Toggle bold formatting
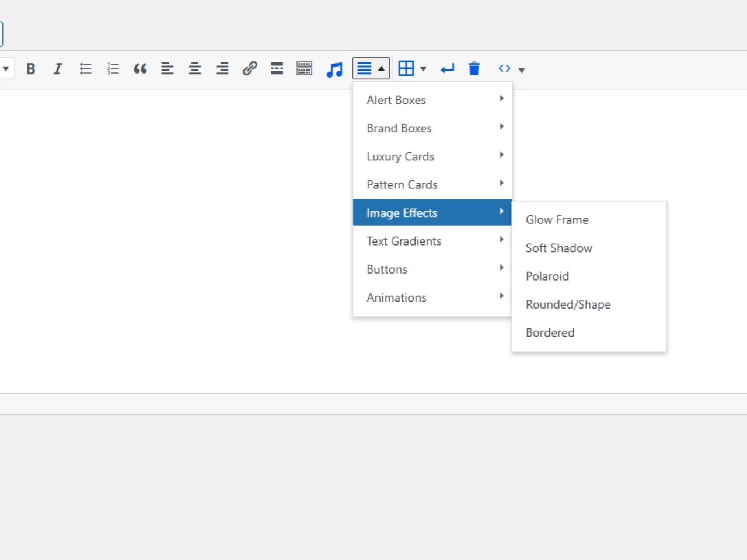Viewport: 747px width, 560px height. [31, 69]
